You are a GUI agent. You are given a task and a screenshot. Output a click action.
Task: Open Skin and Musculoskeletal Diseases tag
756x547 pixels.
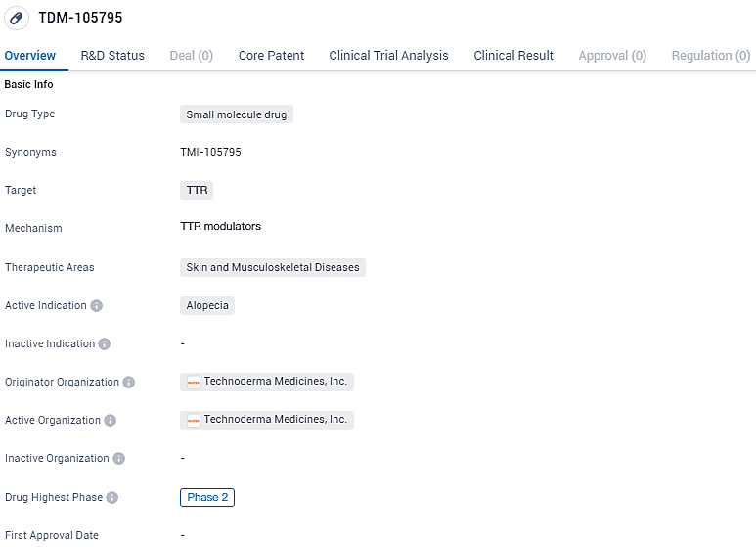273,267
